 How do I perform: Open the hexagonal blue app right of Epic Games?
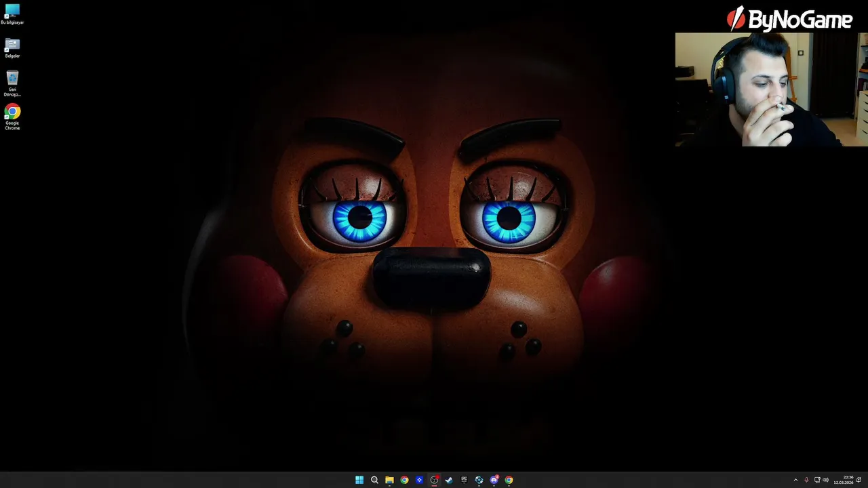(x=479, y=480)
